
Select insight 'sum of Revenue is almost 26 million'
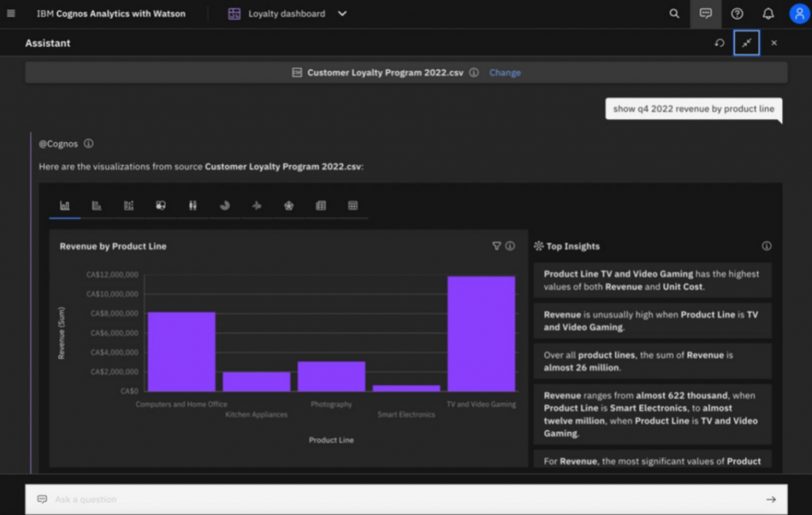tap(652, 361)
